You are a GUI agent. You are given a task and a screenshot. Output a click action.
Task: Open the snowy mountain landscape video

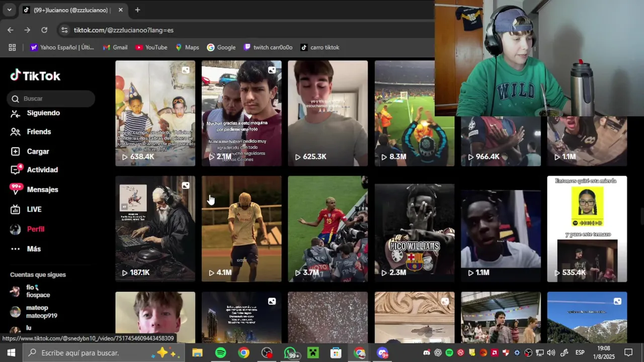(587, 317)
